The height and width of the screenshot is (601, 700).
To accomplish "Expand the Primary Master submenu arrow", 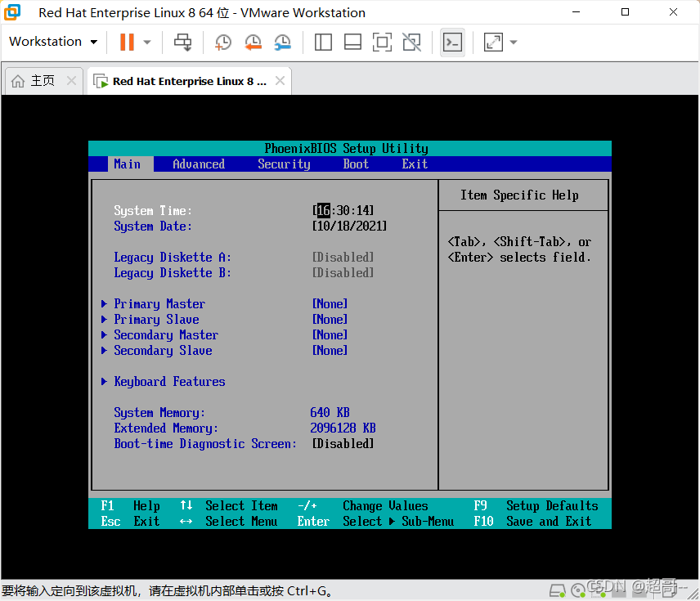I will pyautogui.click(x=104, y=304).
